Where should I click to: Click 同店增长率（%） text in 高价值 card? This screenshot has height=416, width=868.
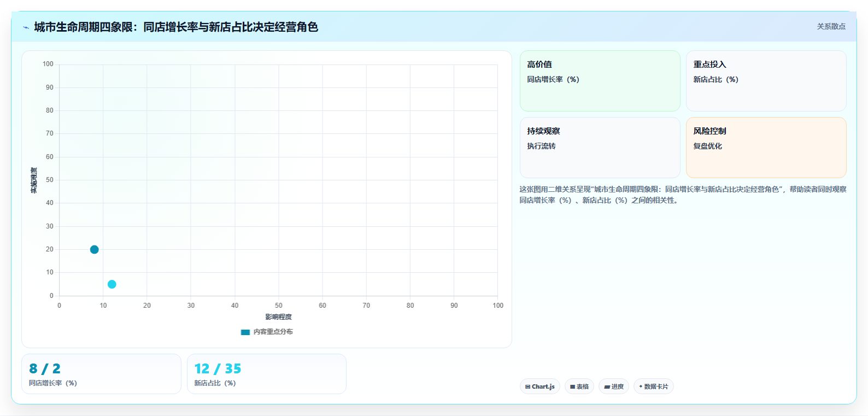tap(553, 79)
